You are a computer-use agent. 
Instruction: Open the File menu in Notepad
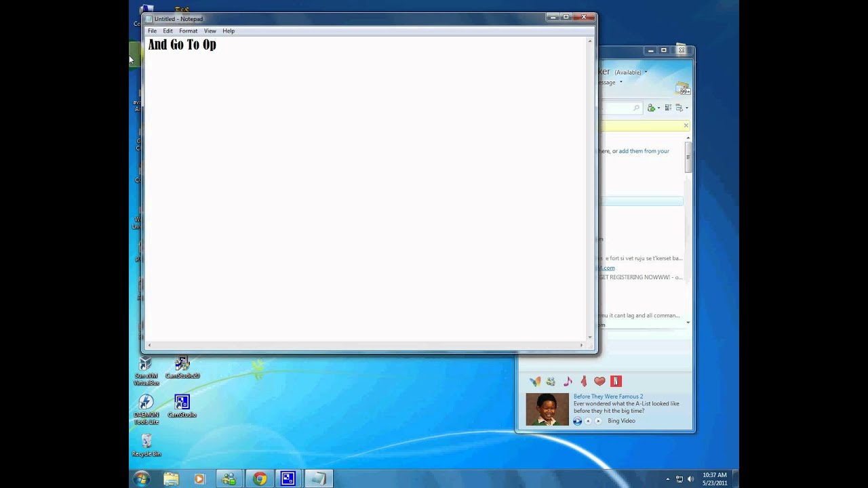pos(152,31)
